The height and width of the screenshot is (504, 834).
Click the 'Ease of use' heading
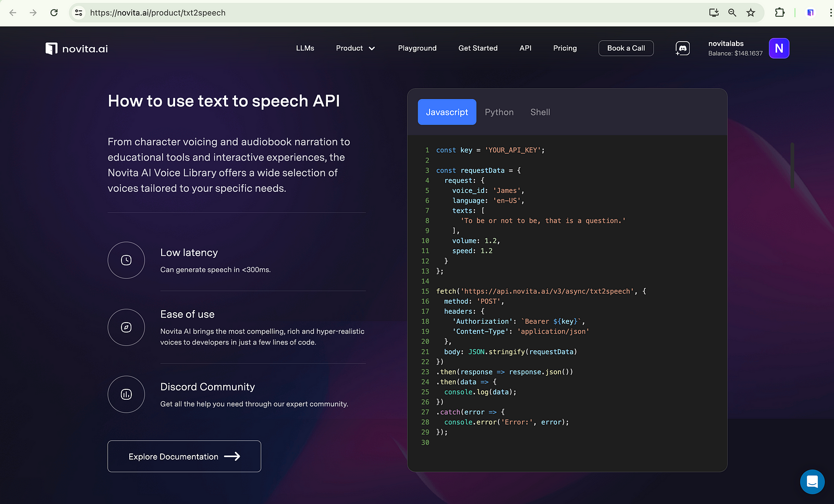[187, 314]
